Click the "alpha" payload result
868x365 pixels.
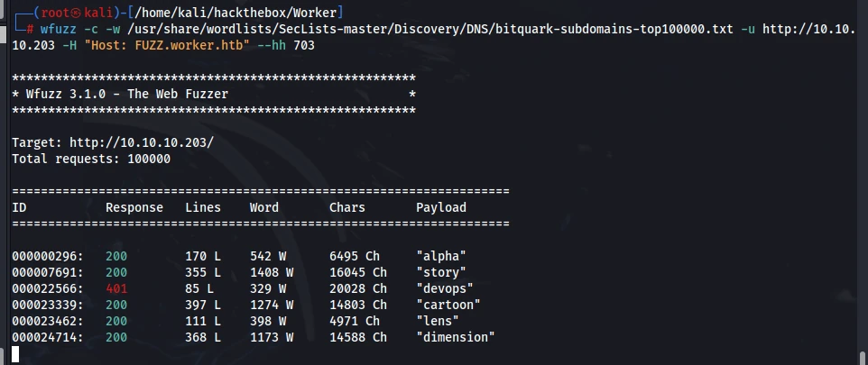pyautogui.click(x=441, y=256)
